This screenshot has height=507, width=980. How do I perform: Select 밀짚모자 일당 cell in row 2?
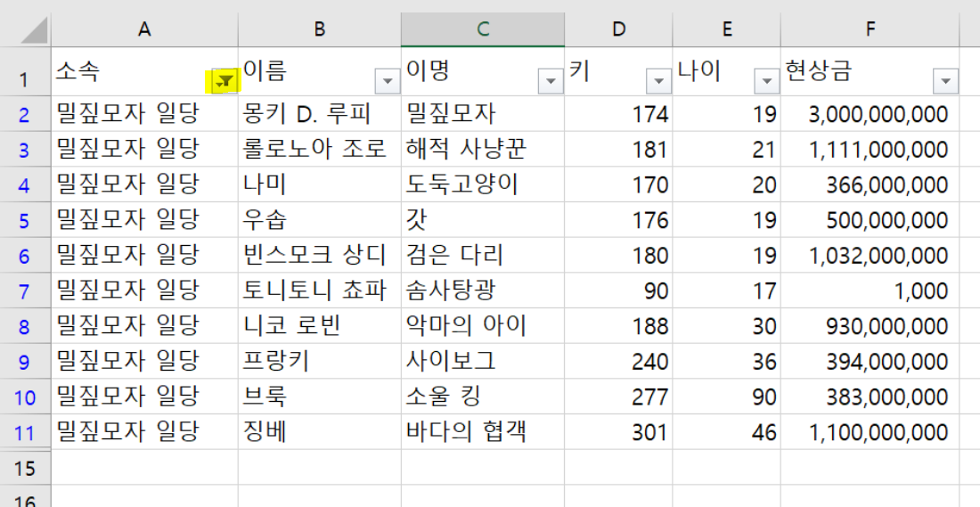[x=144, y=114]
